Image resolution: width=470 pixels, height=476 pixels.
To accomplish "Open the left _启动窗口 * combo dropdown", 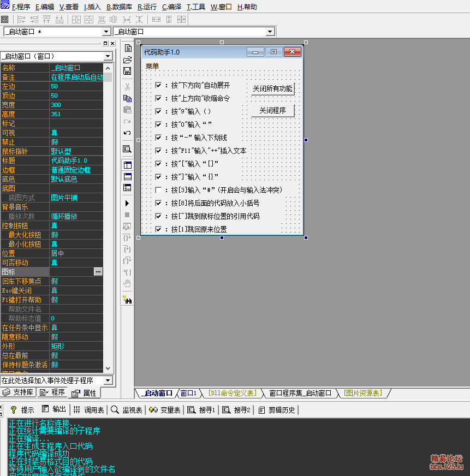I will click(106, 32).
